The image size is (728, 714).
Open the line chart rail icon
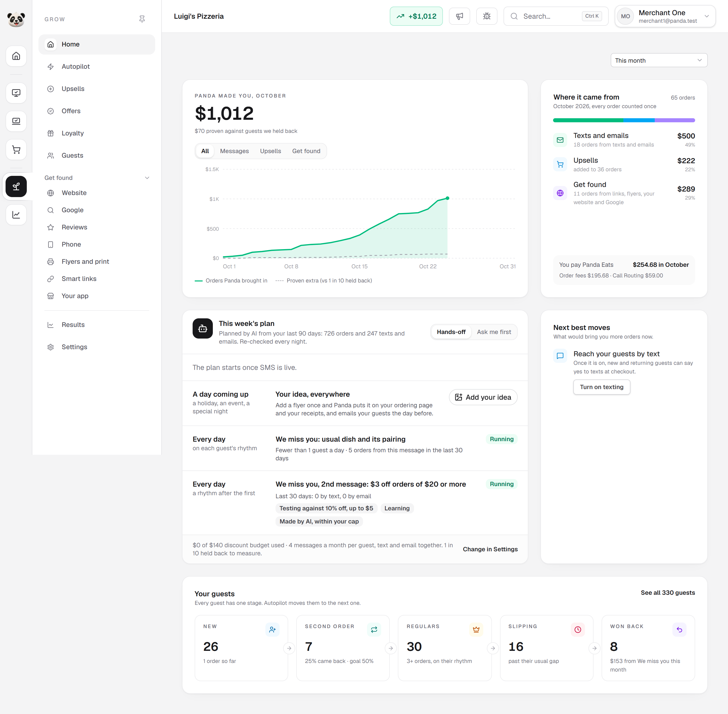click(x=16, y=215)
